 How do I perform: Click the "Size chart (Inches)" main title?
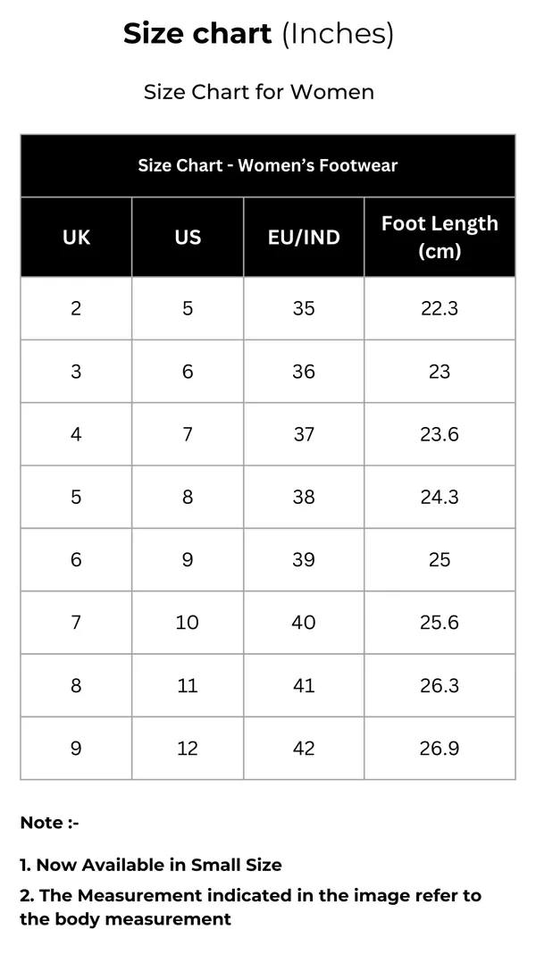click(258, 34)
